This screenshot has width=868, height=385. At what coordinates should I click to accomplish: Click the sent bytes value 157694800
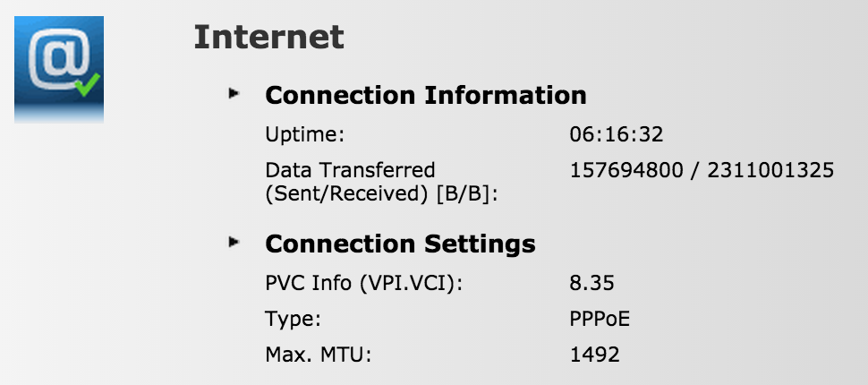(x=625, y=170)
